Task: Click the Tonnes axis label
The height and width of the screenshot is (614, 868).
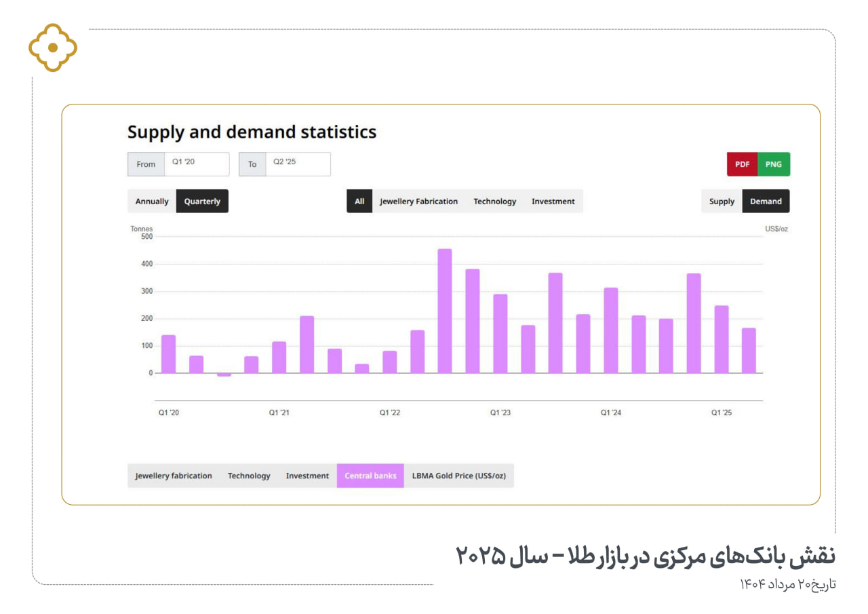Action: [142, 229]
